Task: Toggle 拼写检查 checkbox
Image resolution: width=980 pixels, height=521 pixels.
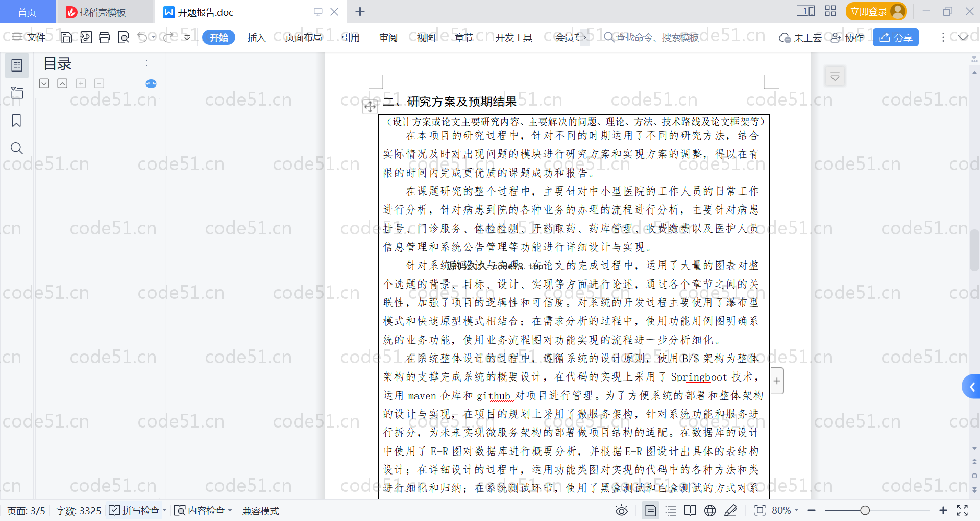Action: [115, 510]
